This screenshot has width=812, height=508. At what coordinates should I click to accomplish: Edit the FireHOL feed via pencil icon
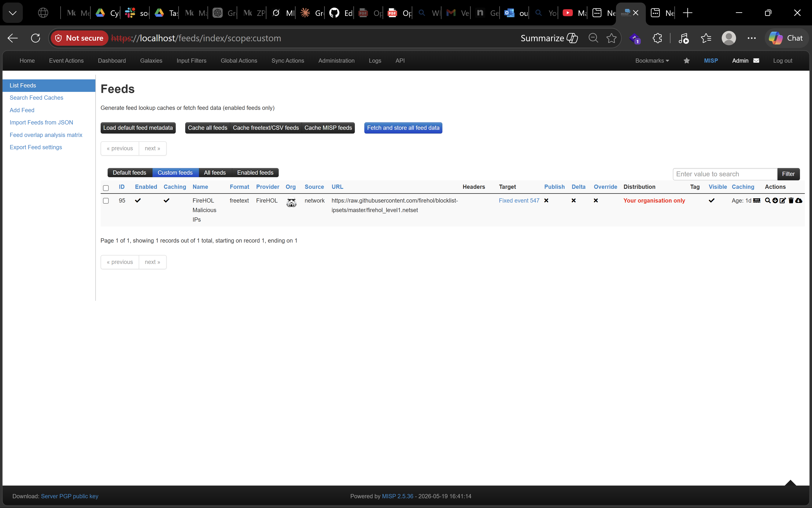[x=783, y=200]
